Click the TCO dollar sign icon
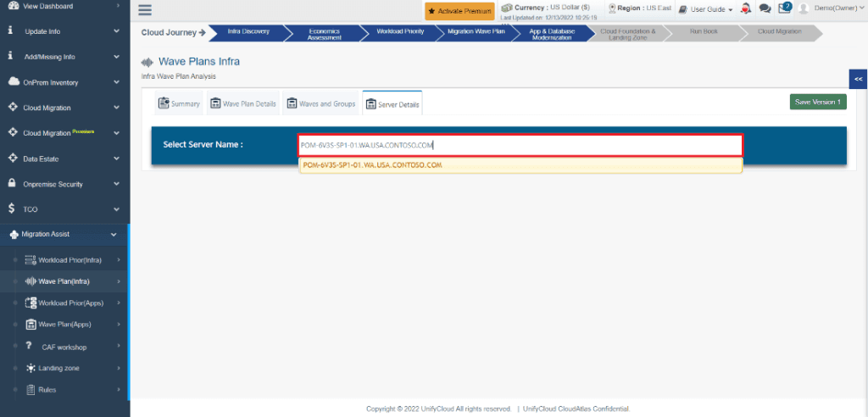This screenshot has height=417, width=868. [12, 208]
